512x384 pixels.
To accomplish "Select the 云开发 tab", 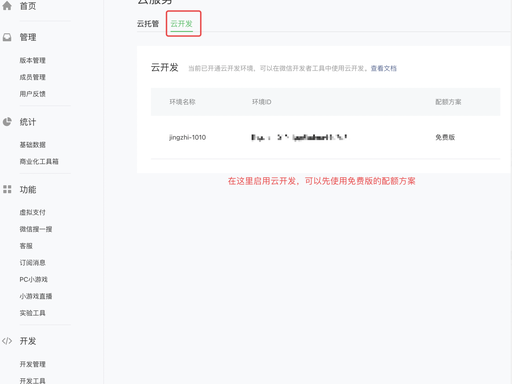I will tap(182, 24).
